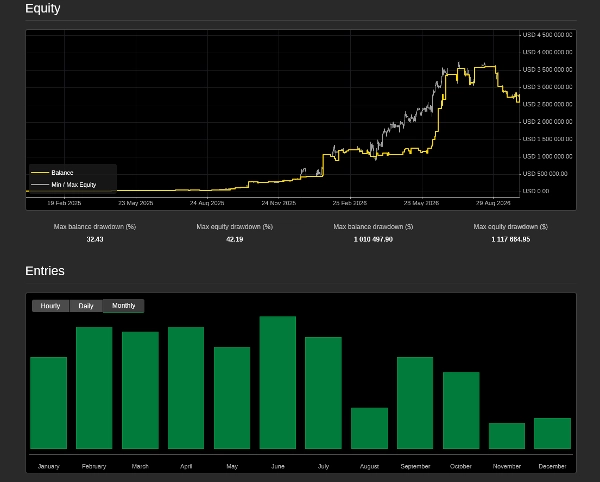
Task: Click the USD 2 000 000.00 axis label
Action: click(x=547, y=122)
